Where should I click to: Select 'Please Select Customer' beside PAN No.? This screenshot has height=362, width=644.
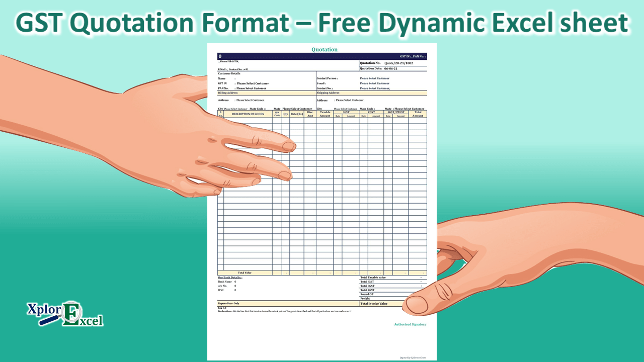(251, 88)
